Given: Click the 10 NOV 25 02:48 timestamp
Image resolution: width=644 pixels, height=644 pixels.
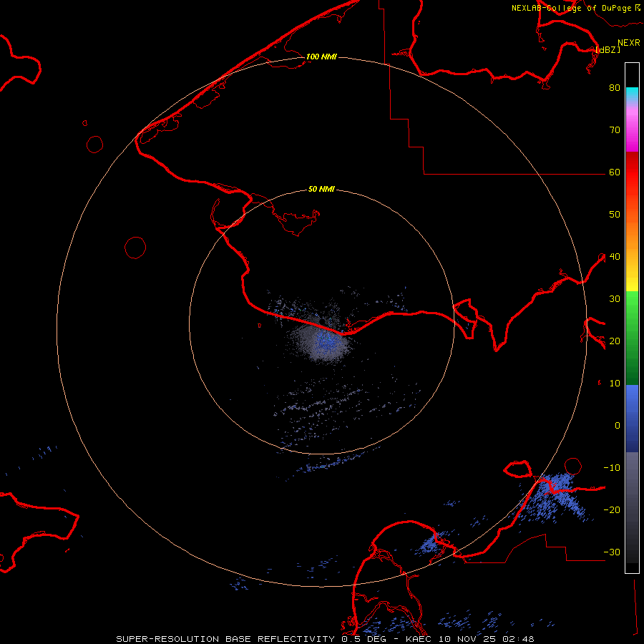Looking at the screenshot, I should 487,639.
